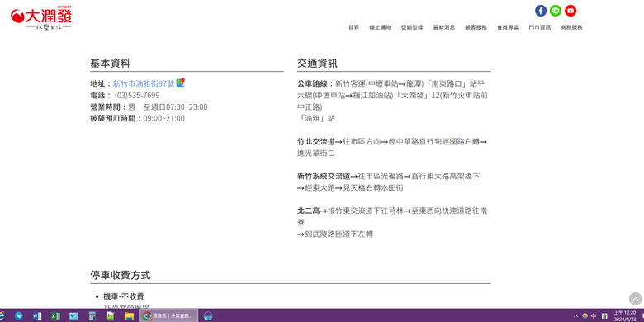Viewport: 644px width, 322px height.
Task: Open the taskbar clock and date
Action: [625, 316]
